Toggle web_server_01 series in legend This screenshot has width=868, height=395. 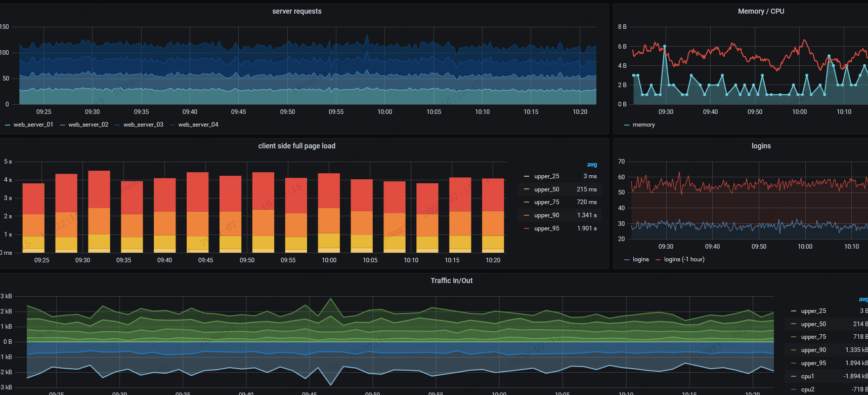pyautogui.click(x=33, y=125)
